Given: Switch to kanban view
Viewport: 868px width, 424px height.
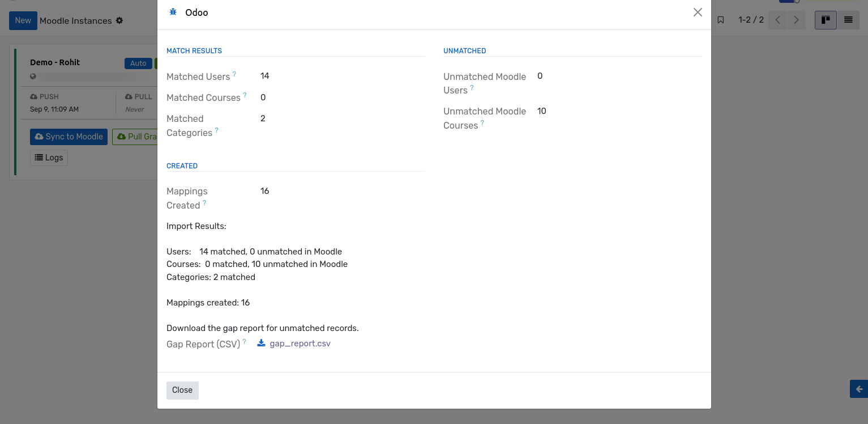Looking at the screenshot, I should (826, 20).
